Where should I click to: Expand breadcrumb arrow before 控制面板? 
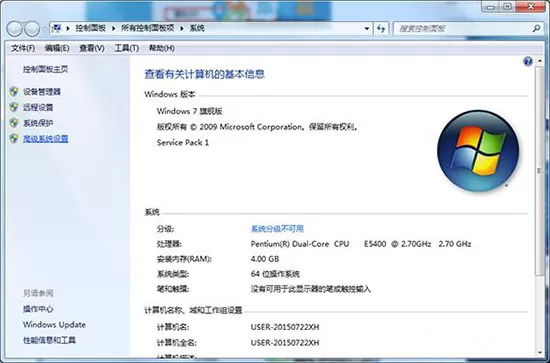coord(68,28)
